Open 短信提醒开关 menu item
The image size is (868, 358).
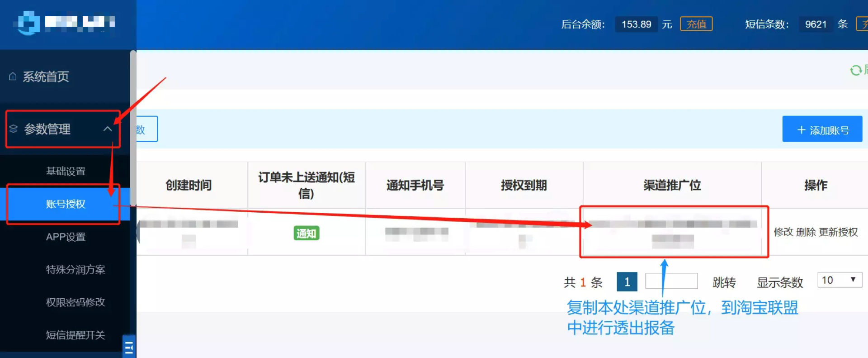(x=75, y=335)
